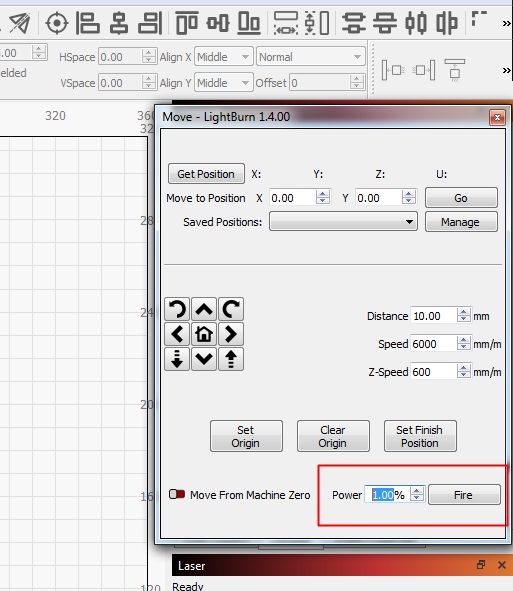The width and height of the screenshot is (513, 591).
Task: Open the Align X dropdown
Action: pos(224,57)
